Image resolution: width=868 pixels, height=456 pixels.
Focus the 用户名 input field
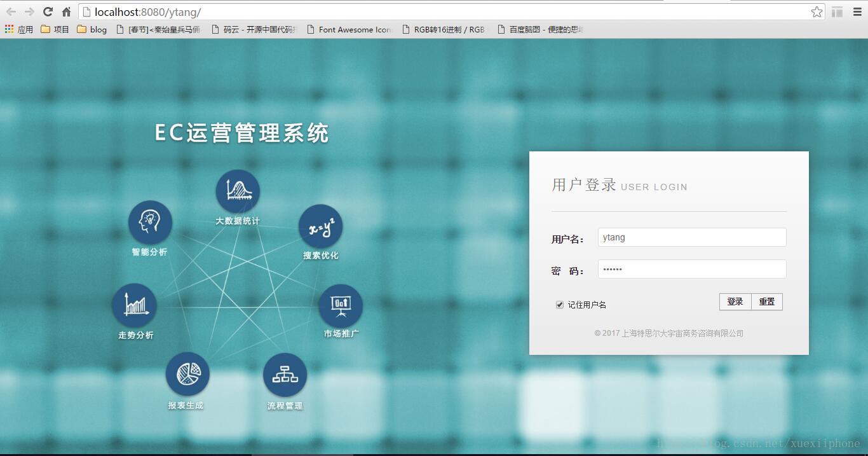pos(692,237)
